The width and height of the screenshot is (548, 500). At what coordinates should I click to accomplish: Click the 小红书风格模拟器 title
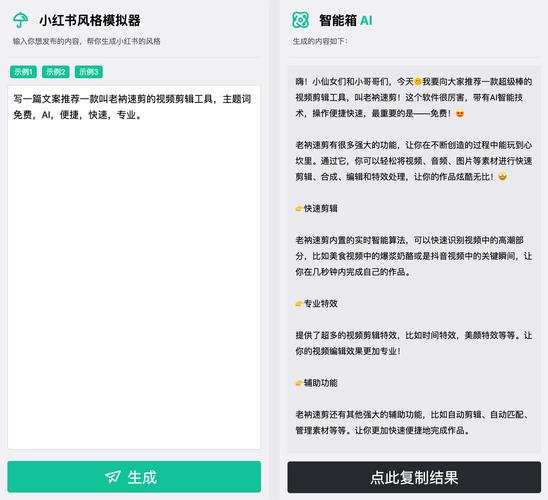pyautogui.click(x=90, y=21)
